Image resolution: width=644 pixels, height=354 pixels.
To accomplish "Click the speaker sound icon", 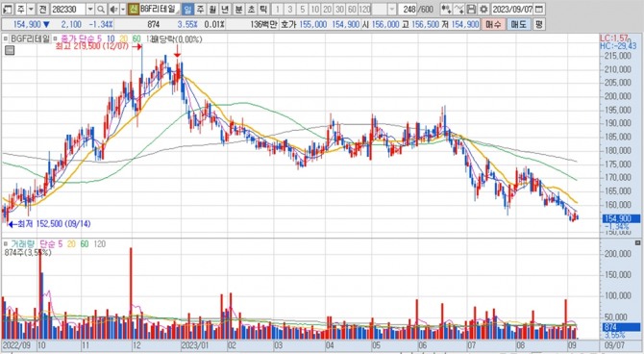I will pos(113,9).
